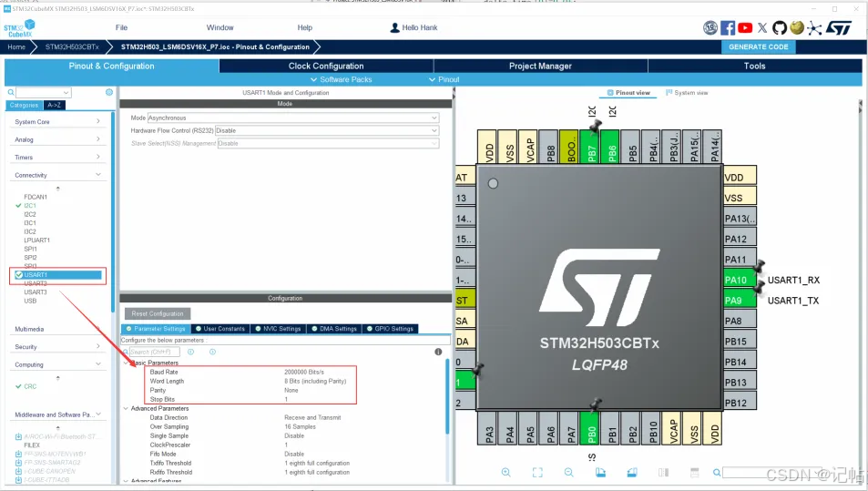This screenshot has height=491, width=868.
Task: Click the user icon beside Hello Hank
Action: coord(394,27)
